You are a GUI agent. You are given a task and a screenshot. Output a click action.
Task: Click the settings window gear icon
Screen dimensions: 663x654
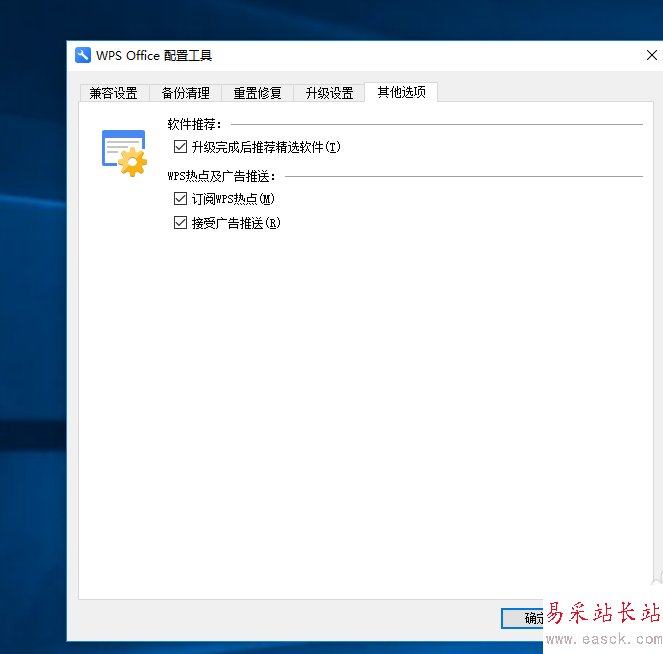pyautogui.click(x=124, y=153)
